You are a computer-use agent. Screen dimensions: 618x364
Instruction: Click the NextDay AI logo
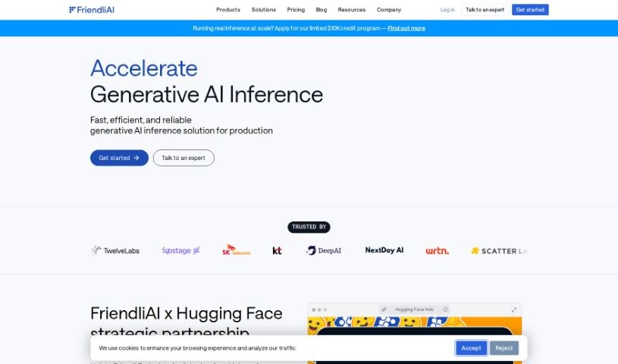(x=384, y=250)
